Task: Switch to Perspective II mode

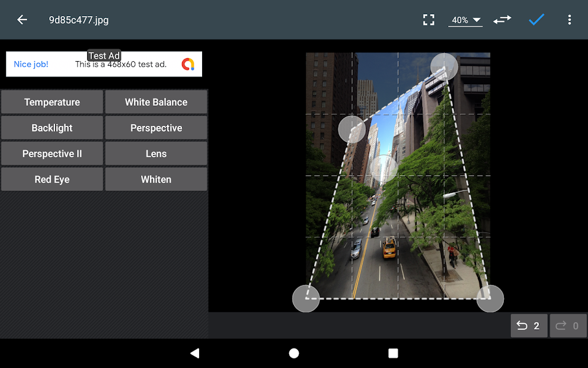Action: point(52,153)
